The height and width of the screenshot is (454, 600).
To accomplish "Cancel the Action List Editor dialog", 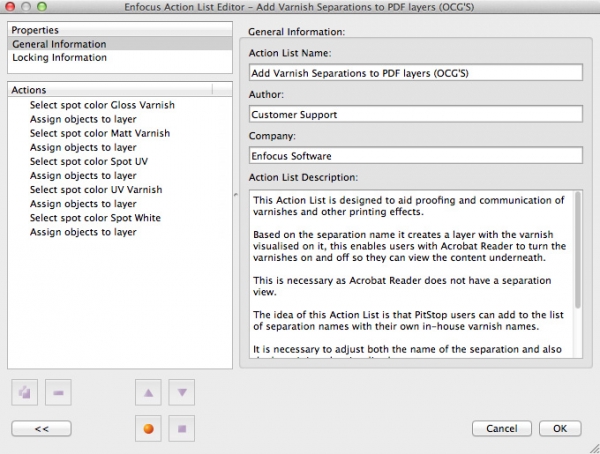I will (x=501, y=428).
